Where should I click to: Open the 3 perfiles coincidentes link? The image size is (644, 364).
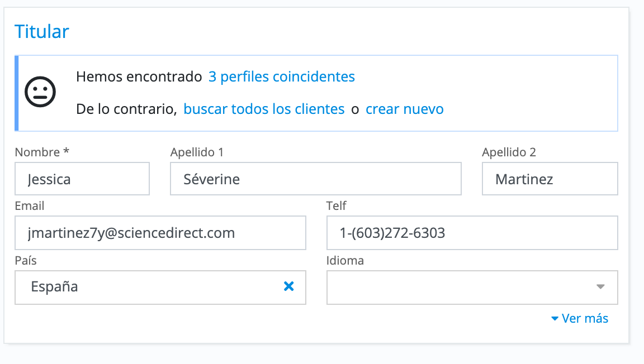281,76
